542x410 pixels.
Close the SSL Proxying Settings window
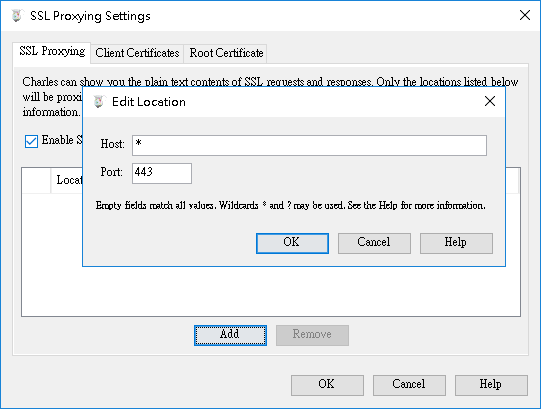click(525, 15)
